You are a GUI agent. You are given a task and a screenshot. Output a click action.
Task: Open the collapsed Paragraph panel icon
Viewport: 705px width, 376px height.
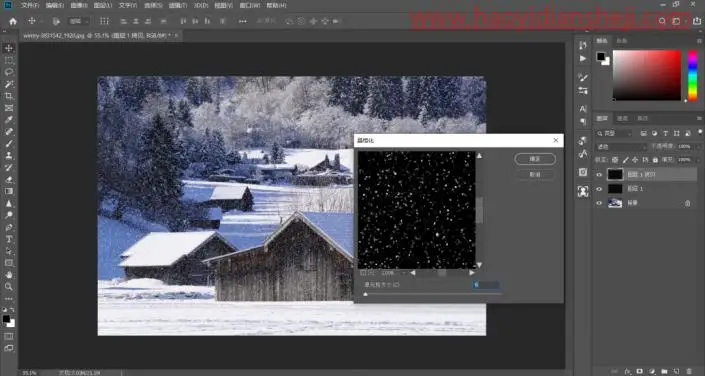(x=583, y=122)
